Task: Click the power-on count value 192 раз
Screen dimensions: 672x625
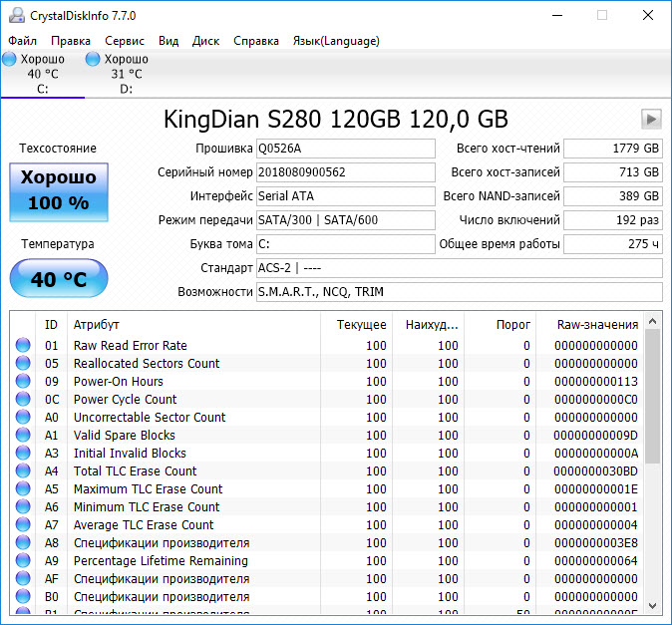Action: click(613, 220)
